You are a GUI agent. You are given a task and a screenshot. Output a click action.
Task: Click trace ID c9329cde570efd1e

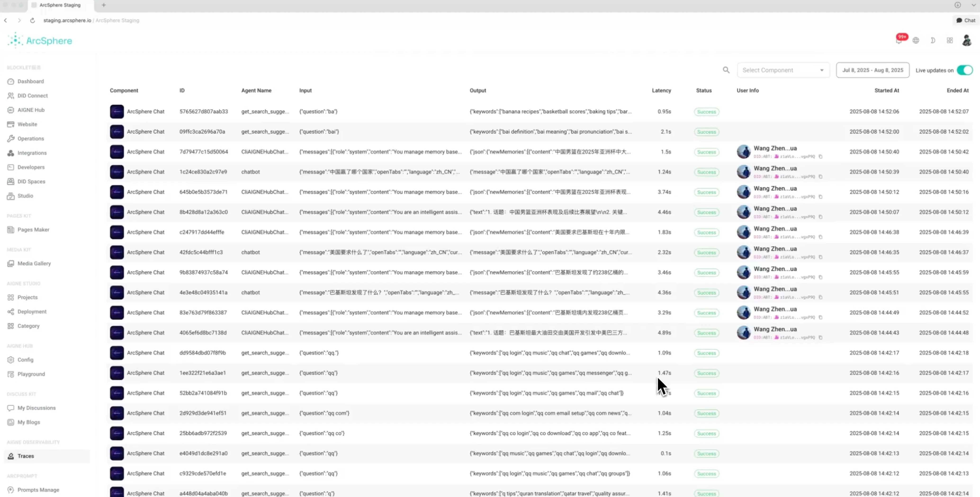203,473
